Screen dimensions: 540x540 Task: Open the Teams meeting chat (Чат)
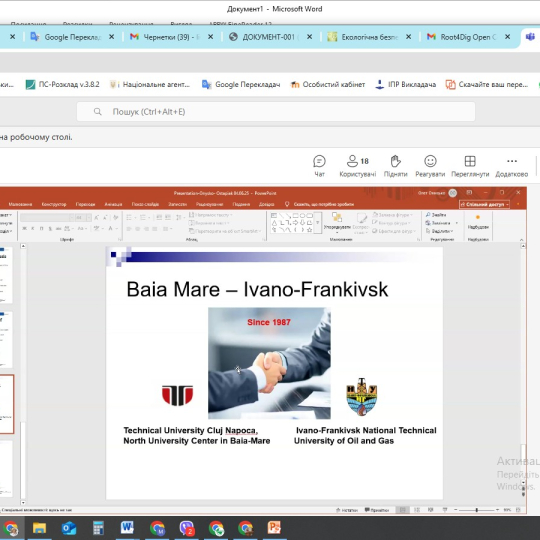(x=319, y=166)
